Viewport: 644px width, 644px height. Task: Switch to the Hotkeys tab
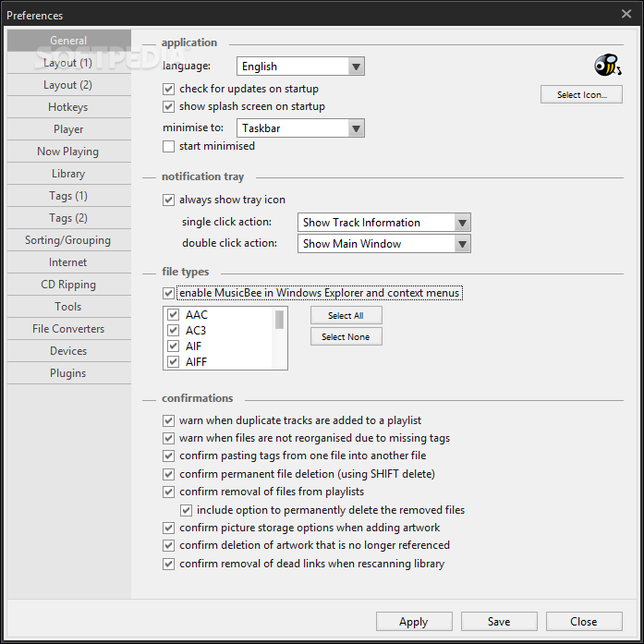click(x=69, y=107)
